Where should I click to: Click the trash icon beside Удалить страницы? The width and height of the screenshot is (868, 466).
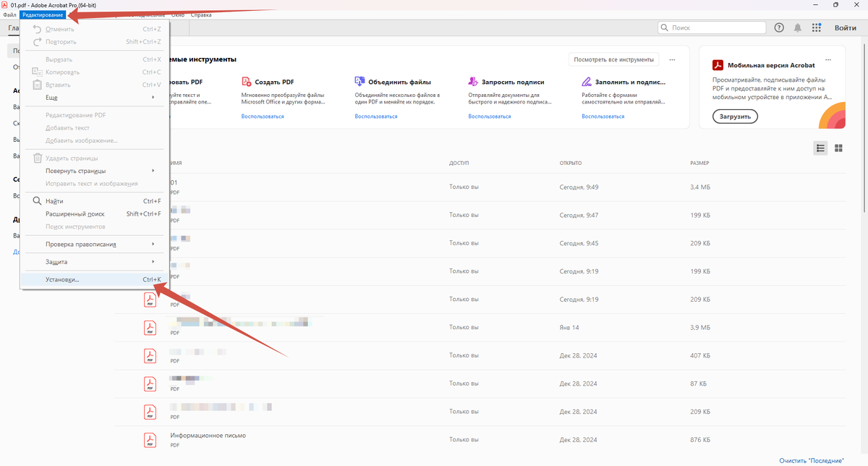click(x=38, y=158)
